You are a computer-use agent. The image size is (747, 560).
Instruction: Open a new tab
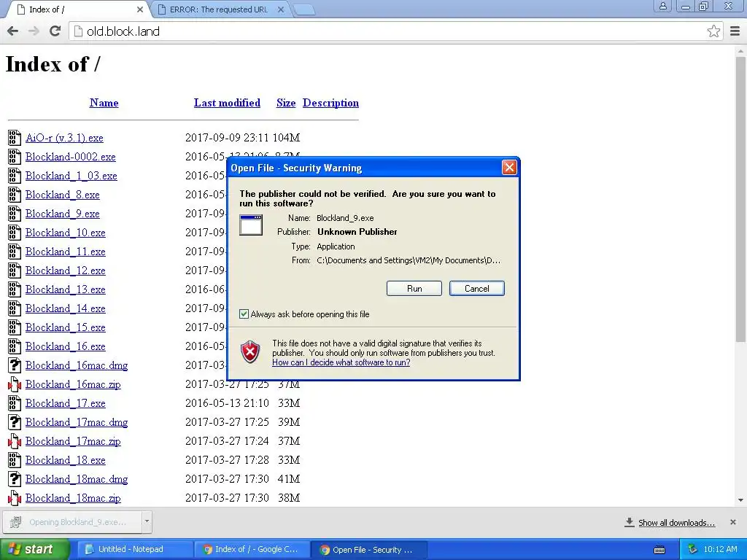coord(303,9)
